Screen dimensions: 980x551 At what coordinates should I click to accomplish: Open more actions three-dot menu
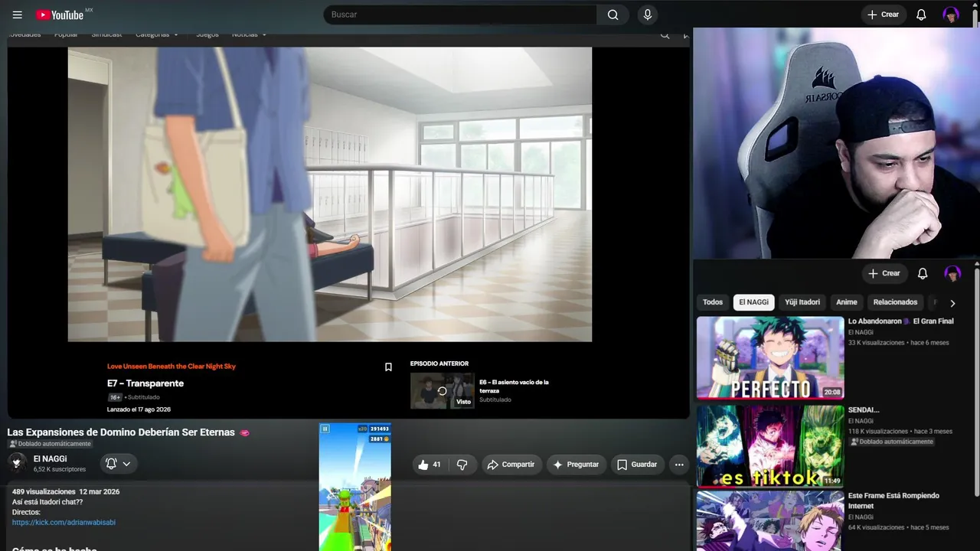point(679,465)
